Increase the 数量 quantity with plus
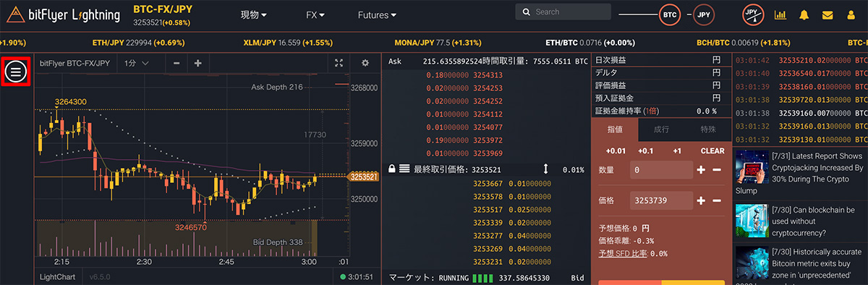This screenshot has height=285, width=868. 700,170
